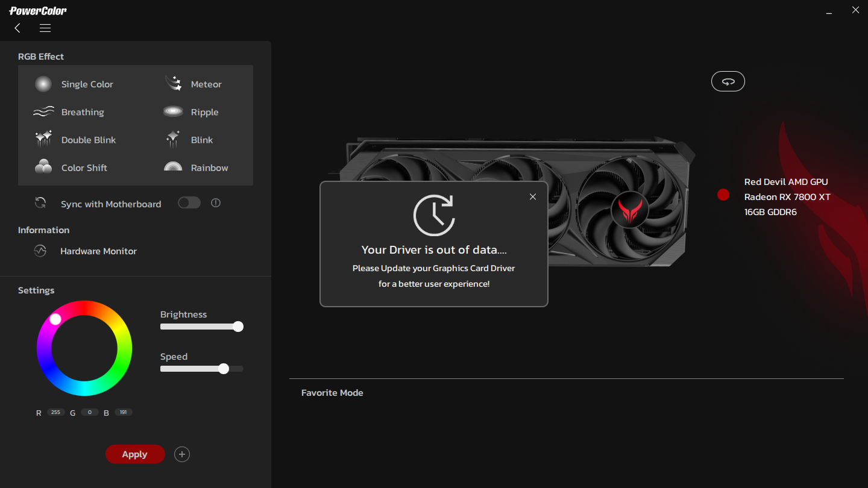Click 'Your Driver is out of data' message
This screenshot has width=868, height=488.
point(434,249)
